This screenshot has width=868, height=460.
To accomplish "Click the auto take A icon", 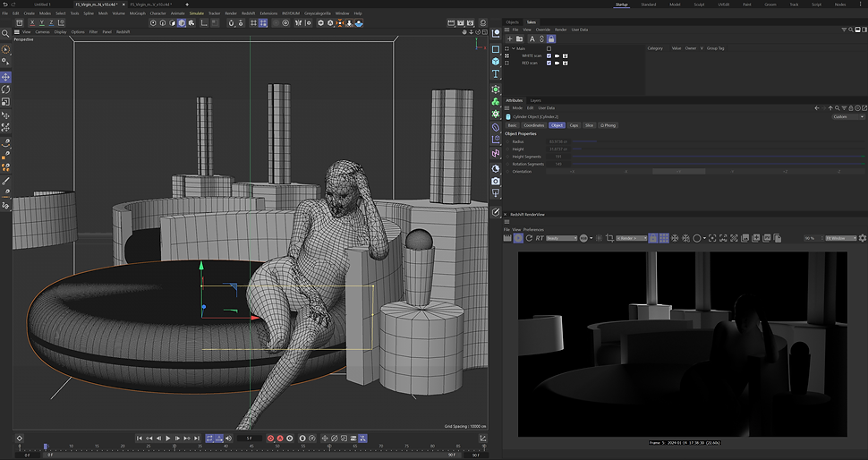I will coord(532,38).
